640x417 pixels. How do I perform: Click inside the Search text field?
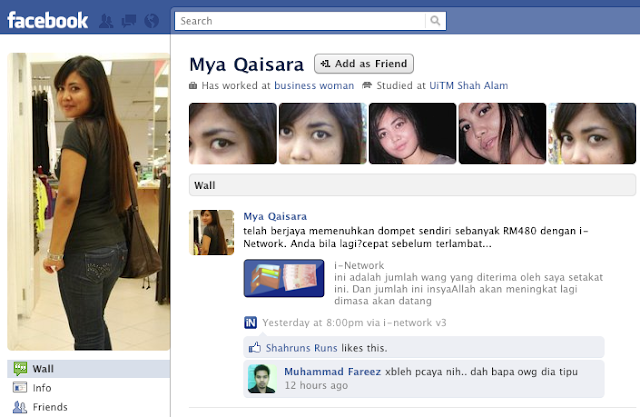(300, 21)
